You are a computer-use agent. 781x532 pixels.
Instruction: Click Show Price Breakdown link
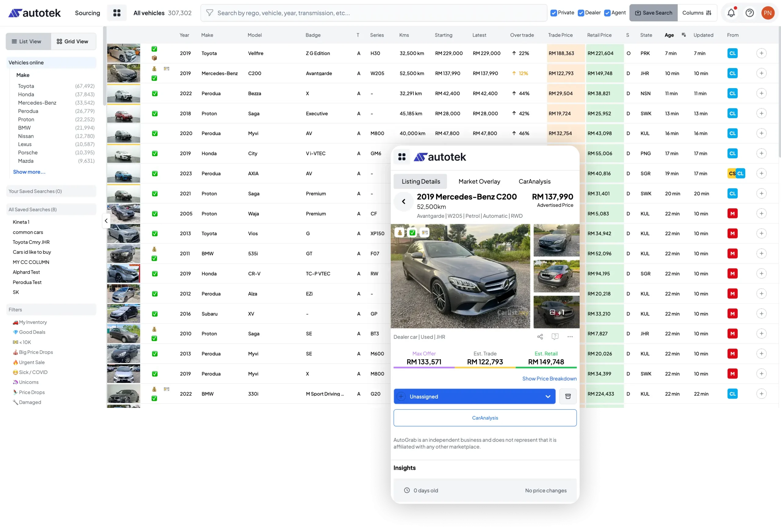pyautogui.click(x=549, y=379)
